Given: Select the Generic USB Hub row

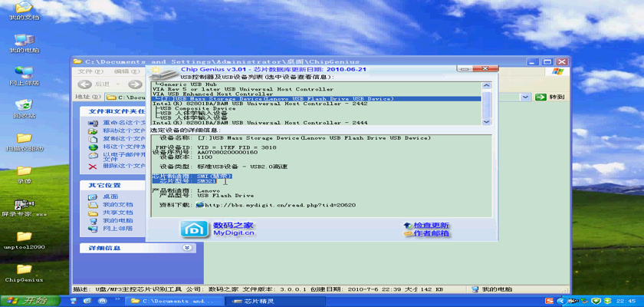Looking at the screenshot, I should tap(316, 84).
